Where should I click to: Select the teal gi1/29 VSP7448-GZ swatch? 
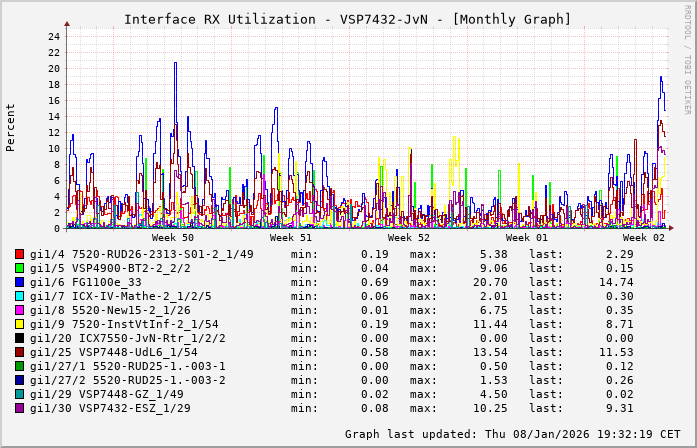(20, 394)
